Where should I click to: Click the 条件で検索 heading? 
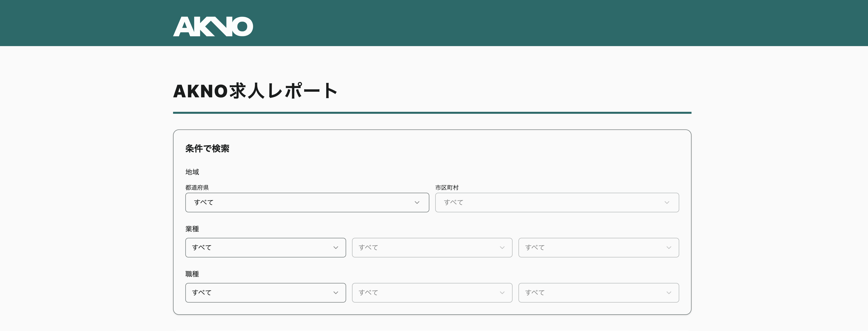[208, 148]
